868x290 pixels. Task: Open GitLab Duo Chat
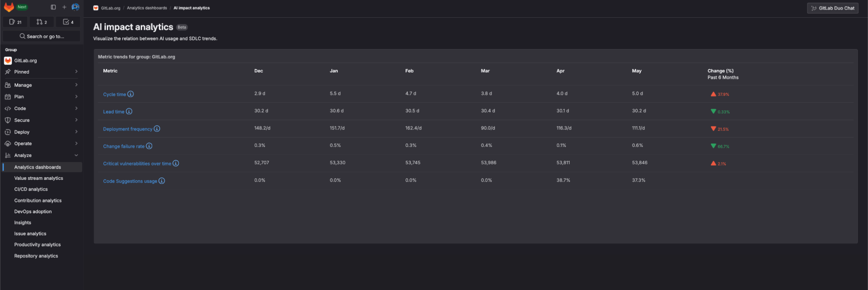click(x=832, y=8)
